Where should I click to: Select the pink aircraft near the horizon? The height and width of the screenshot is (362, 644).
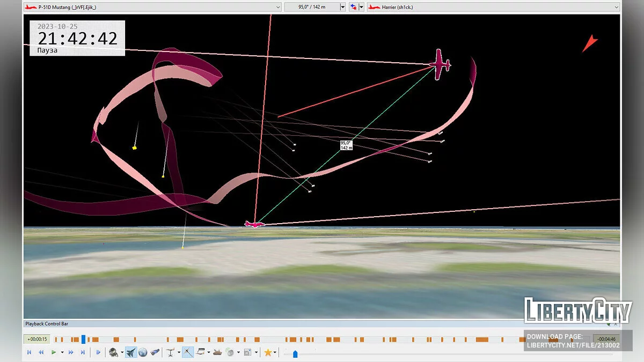254,224
